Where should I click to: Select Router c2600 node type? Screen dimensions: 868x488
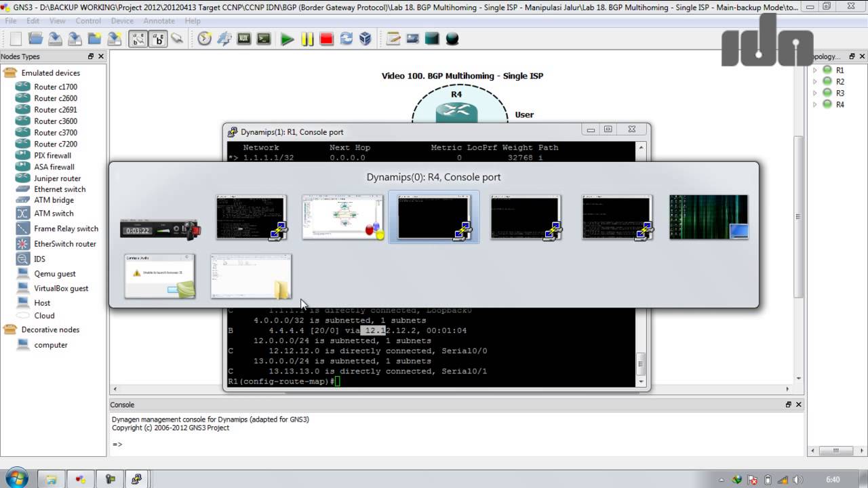coord(56,98)
